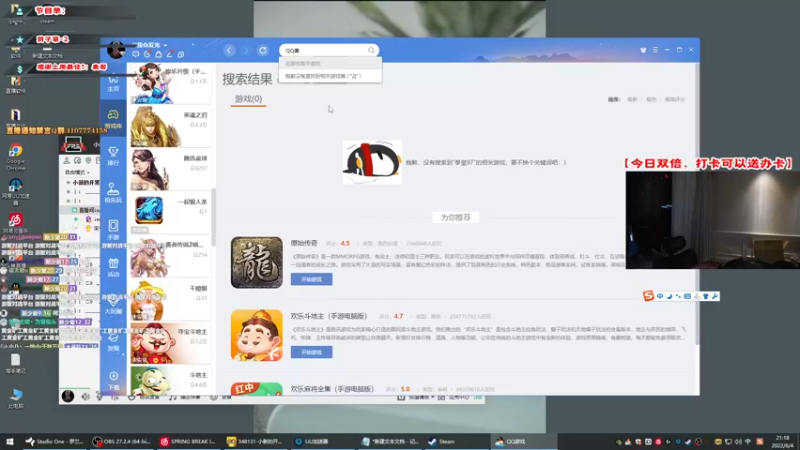Screen dimensions: 800x450
Task: Expand the username dropdown arrow in header
Action: pos(165,45)
